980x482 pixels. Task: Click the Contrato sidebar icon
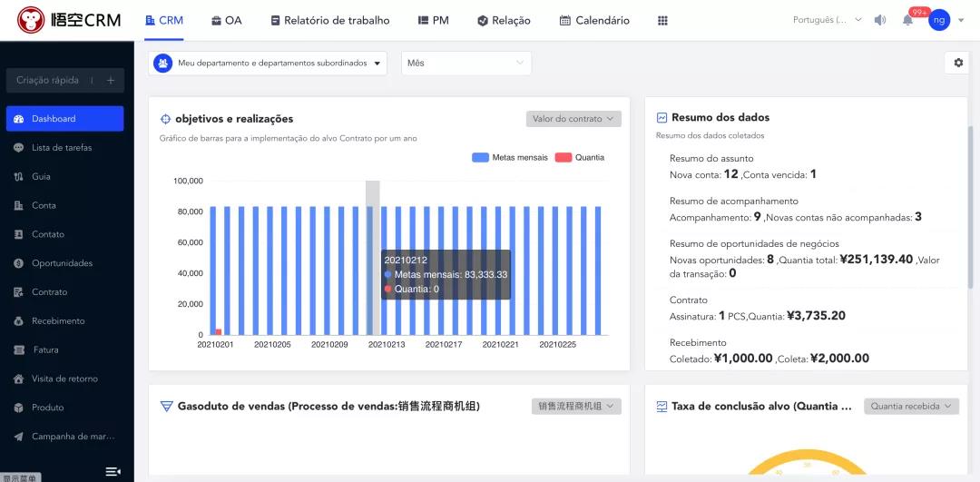pos(19,292)
